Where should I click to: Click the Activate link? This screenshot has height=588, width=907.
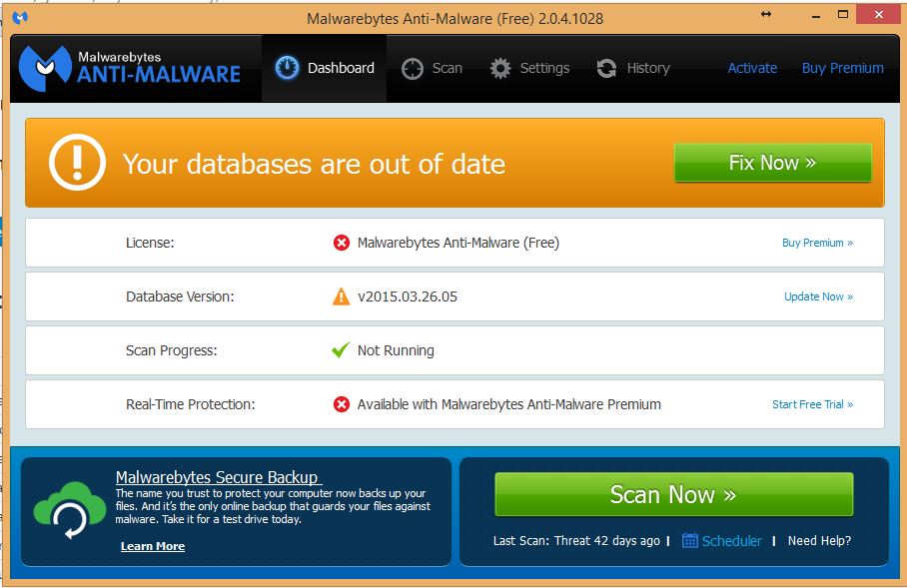[752, 68]
